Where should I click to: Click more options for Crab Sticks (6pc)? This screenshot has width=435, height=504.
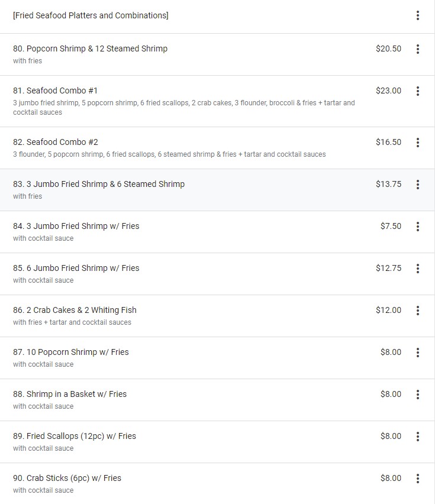[418, 479]
